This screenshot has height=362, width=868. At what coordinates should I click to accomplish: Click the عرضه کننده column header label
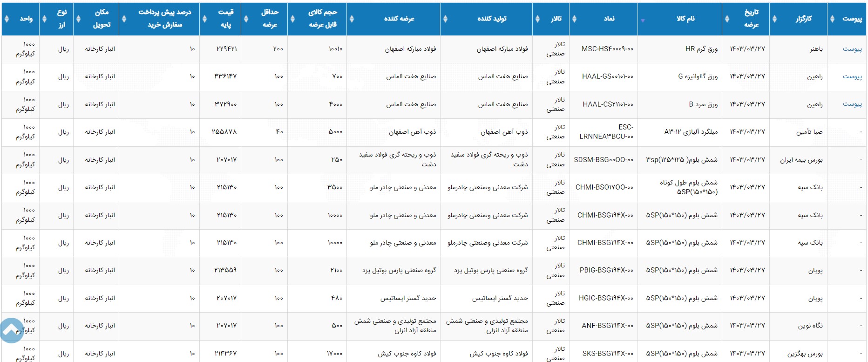point(399,19)
